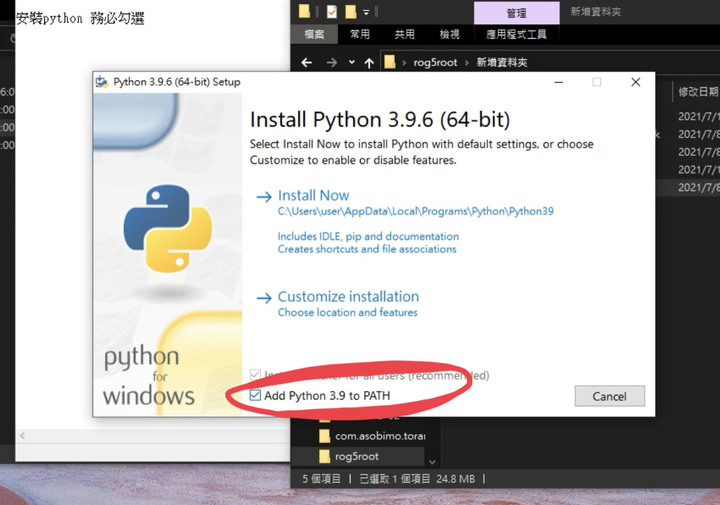Click 新增資料夾 in the address breadcrumb
Screen dimensions: 720x505
pyautogui.click(x=502, y=62)
